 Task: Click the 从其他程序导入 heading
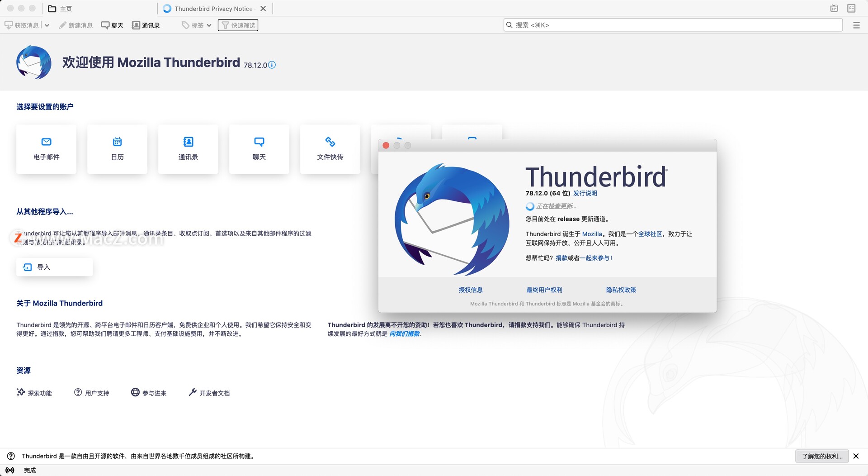pos(45,212)
